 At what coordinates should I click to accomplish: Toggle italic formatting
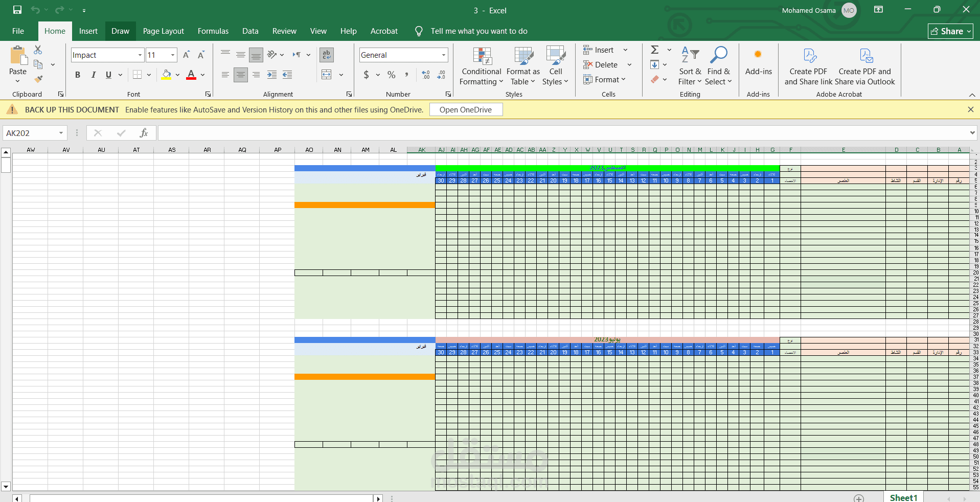pos(93,75)
